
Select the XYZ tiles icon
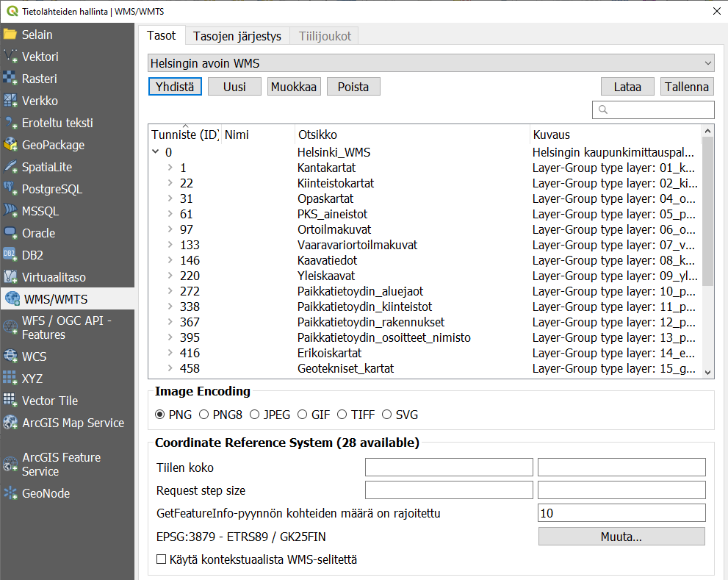10,379
